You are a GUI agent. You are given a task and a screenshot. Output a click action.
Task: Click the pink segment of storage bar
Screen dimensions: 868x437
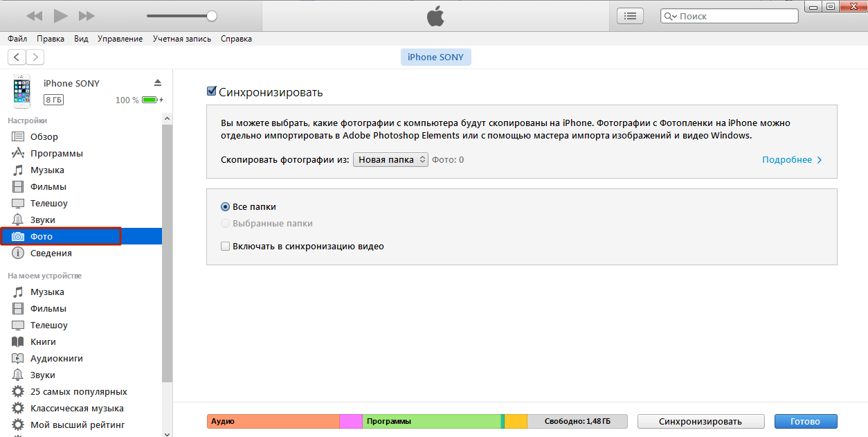(x=351, y=421)
